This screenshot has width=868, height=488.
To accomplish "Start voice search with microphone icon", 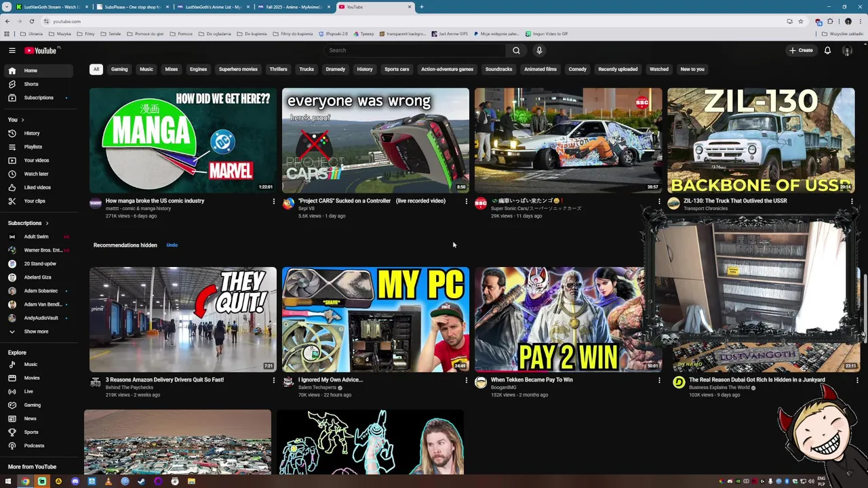I will 539,50.
